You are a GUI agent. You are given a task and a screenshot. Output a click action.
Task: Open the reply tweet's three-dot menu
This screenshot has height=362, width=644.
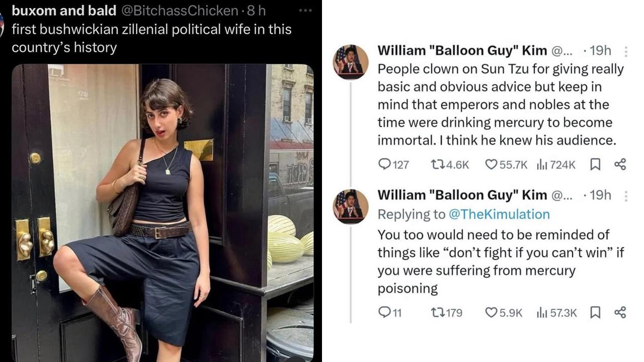pos(626,196)
